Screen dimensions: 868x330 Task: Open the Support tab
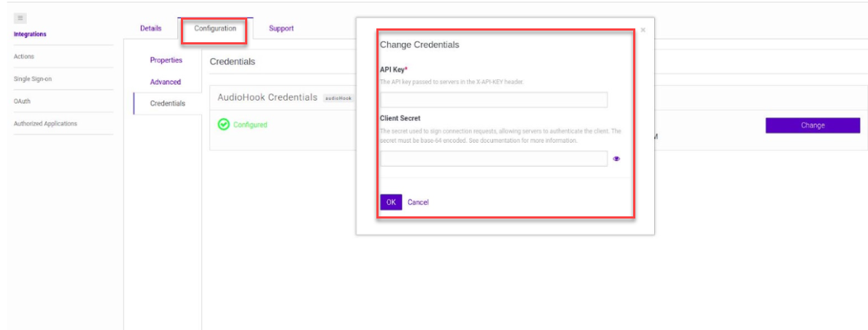click(x=281, y=28)
